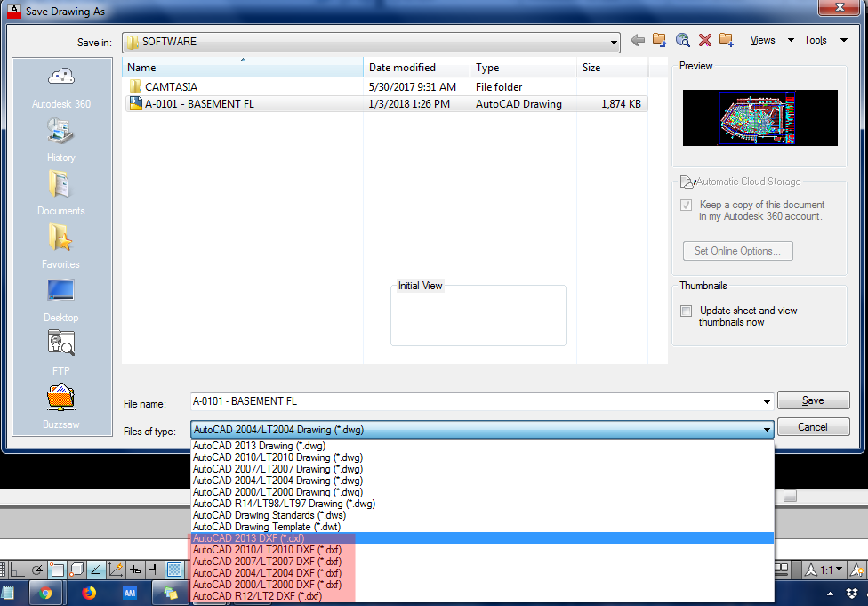Toggle Annotation Visibility in status bar
Screen dimensions: 868x606
(856, 569)
